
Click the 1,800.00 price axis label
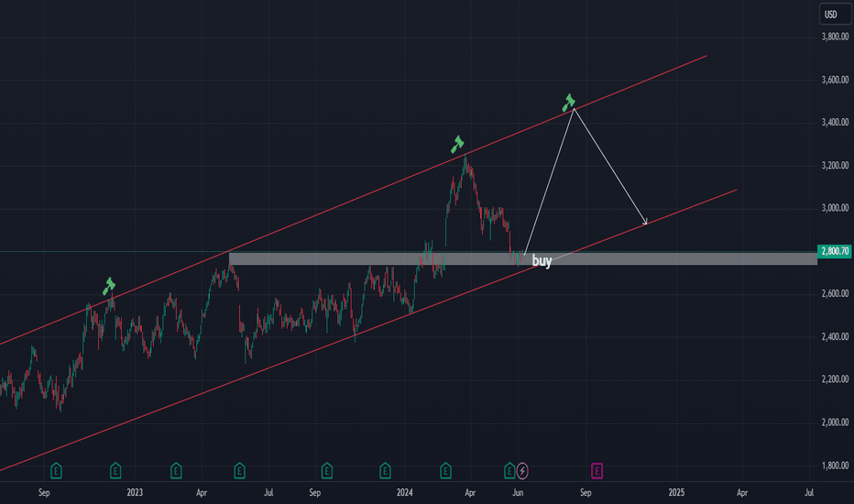pyautogui.click(x=835, y=466)
